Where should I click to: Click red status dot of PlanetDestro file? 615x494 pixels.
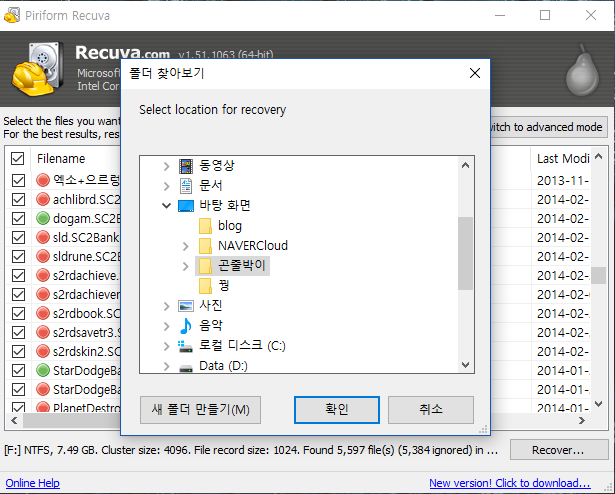click(43, 407)
